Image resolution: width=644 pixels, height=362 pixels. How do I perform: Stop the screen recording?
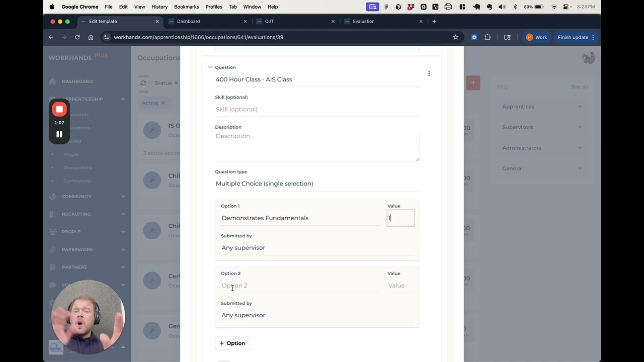tap(59, 109)
